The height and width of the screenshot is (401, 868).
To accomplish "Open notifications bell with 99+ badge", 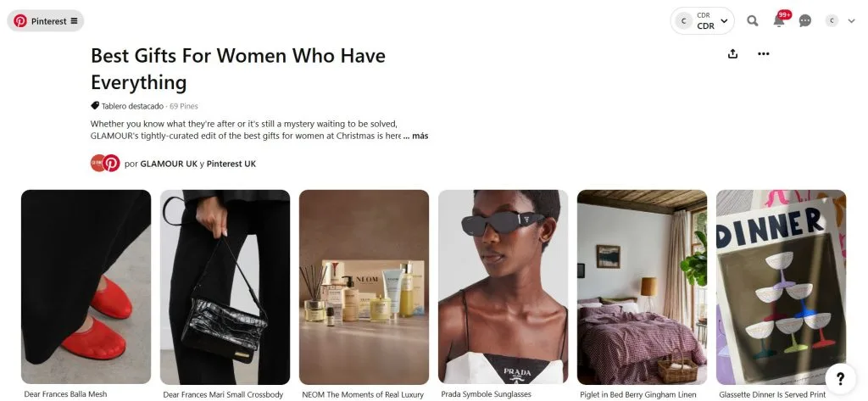I will [x=780, y=20].
